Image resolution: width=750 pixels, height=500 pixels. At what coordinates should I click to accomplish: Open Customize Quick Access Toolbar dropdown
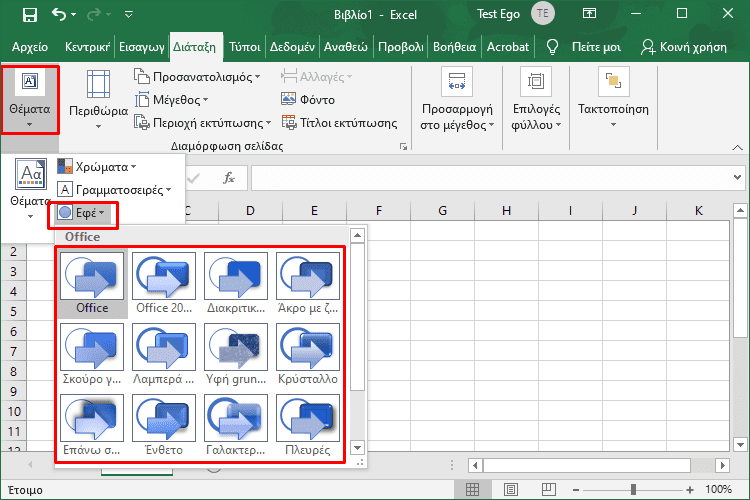[x=128, y=15]
